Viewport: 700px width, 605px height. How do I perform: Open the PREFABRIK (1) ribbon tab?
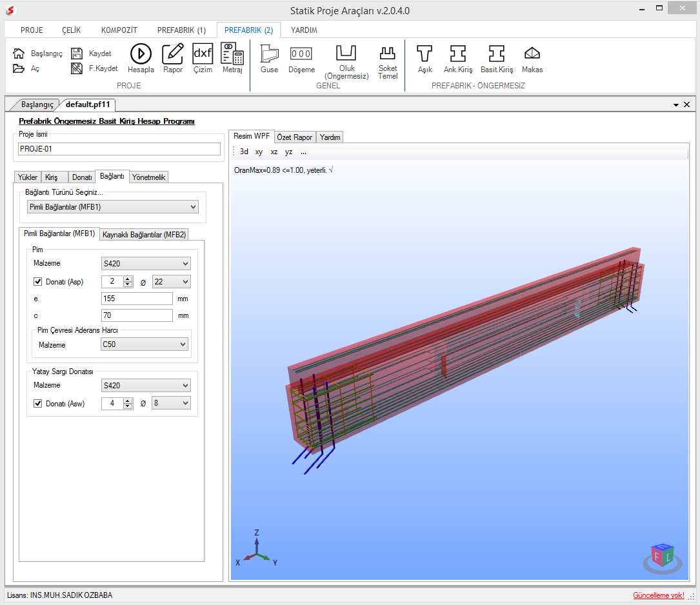pyautogui.click(x=182, y=30)
